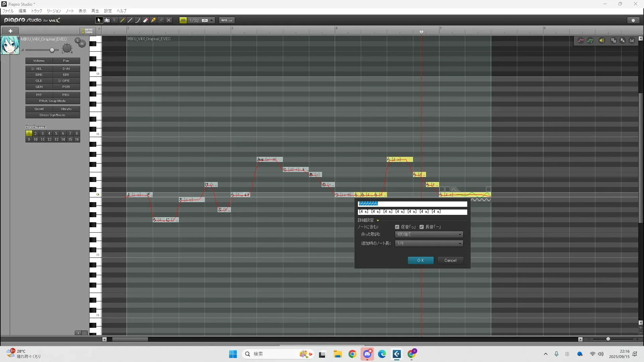Viewport: 644px width, 362px height.
Task: Open the 1/32 quantize dropdown
Action: pyautogui.click(x=211, y=20)
